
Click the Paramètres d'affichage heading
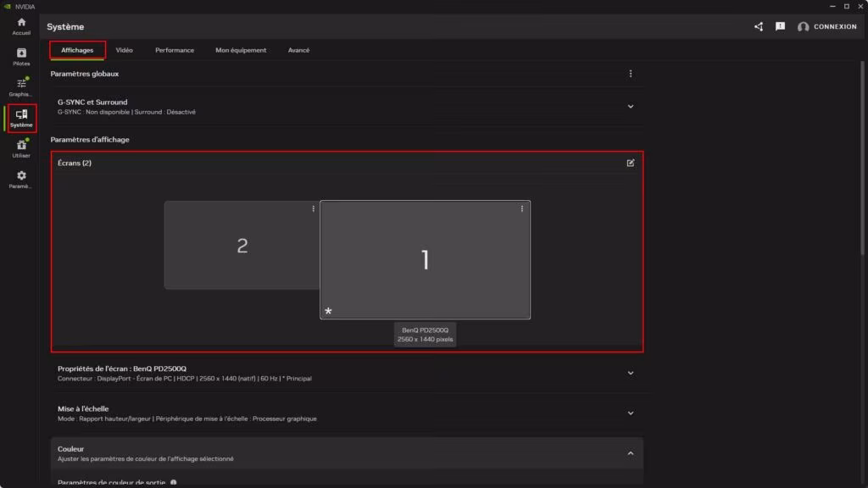pos(90,140)
